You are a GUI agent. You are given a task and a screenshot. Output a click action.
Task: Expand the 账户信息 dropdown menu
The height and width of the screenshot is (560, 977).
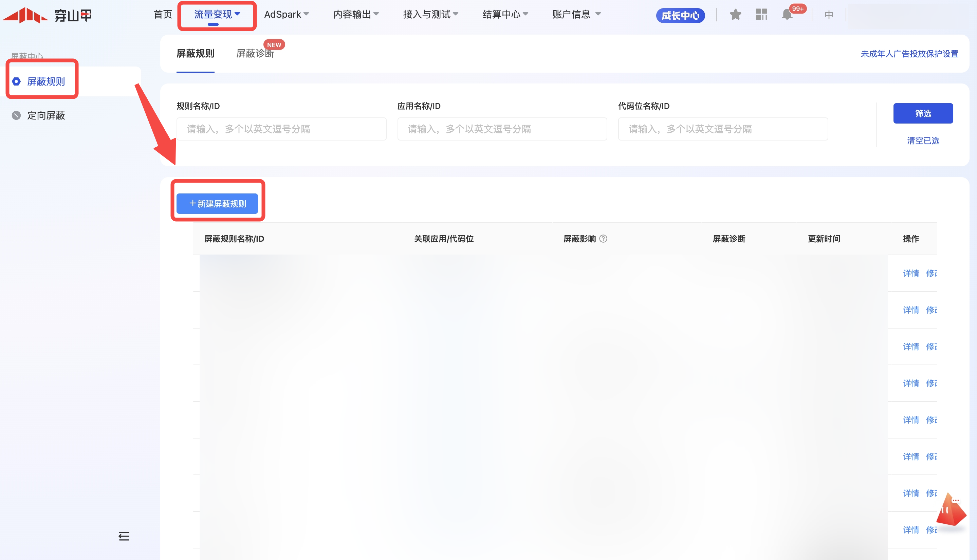point(576,15)
